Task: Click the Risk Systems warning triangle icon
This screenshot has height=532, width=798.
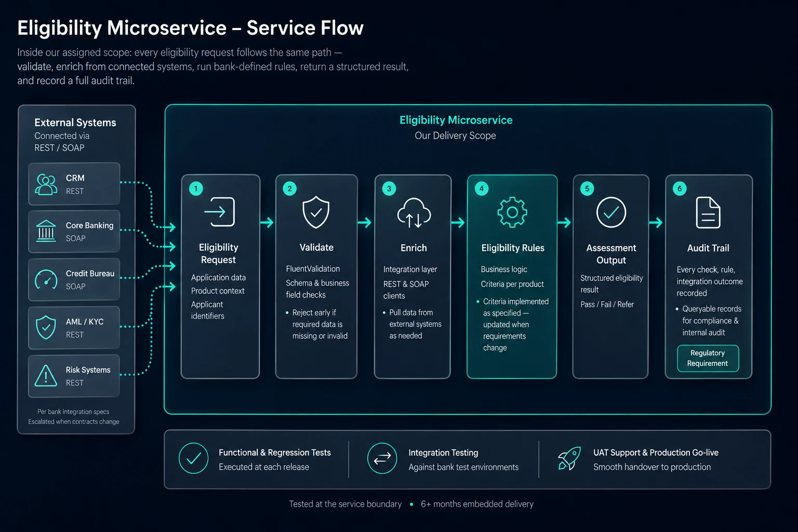Action: (x=46, y=375)
